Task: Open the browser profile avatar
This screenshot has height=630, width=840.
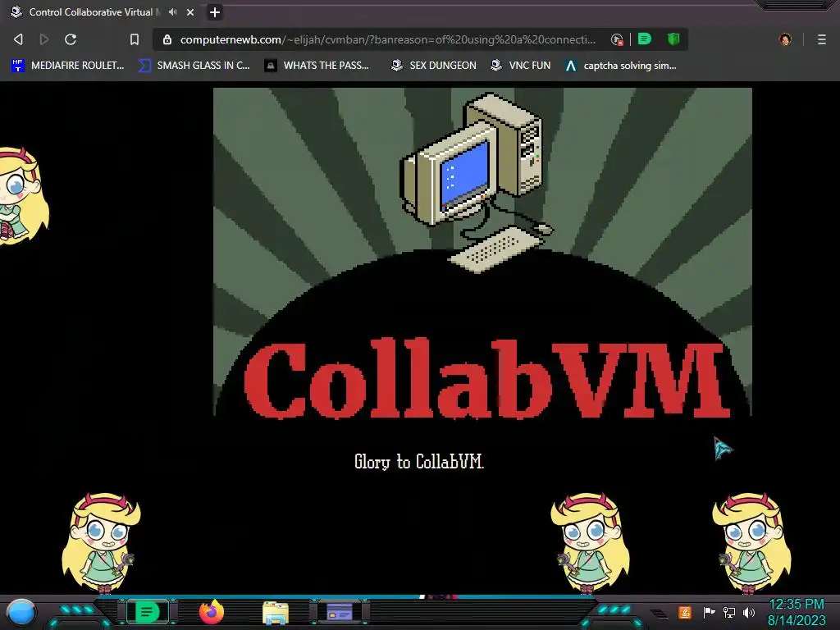Action: coord(785,39)
